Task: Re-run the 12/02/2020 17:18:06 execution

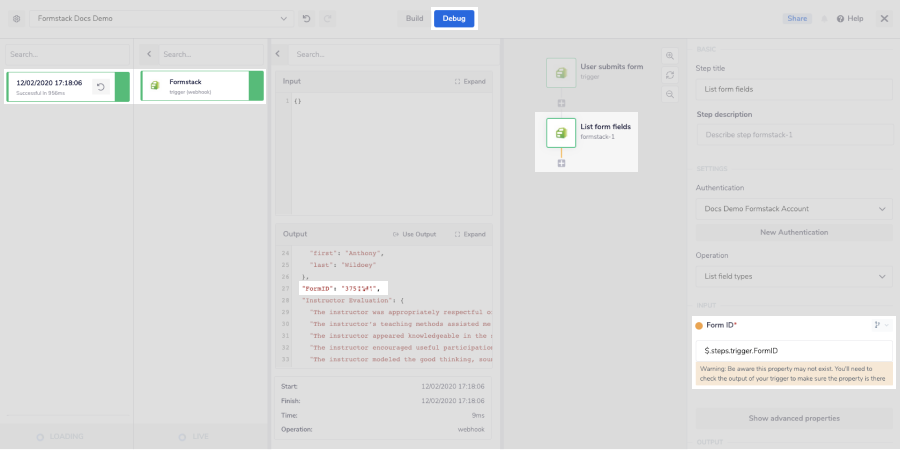Action: click(100, 87)
